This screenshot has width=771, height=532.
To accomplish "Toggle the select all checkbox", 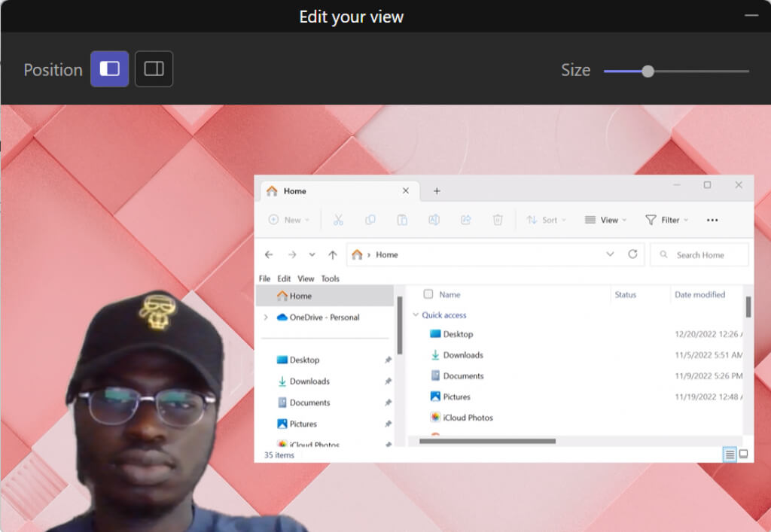I will [428, 293].
